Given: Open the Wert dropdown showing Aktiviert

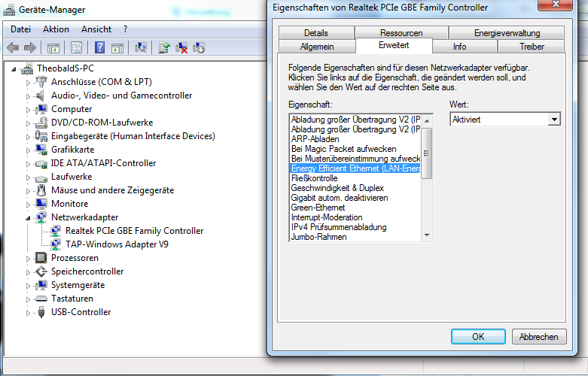Looking at the screenshot, I should click(505, 120).
